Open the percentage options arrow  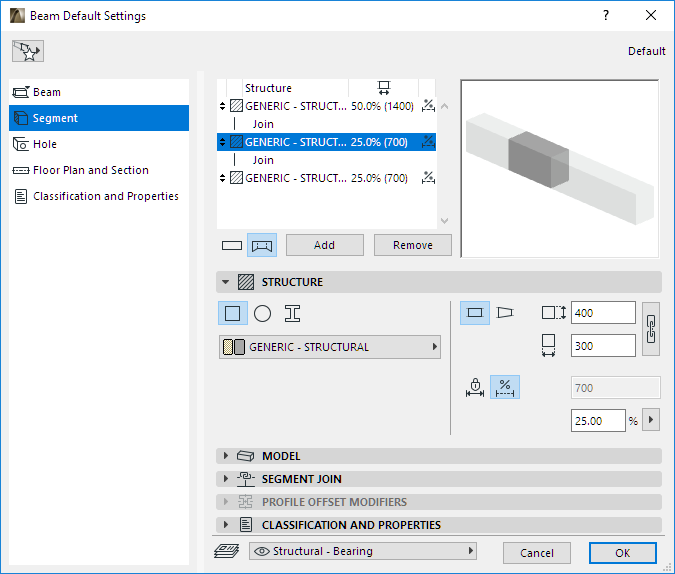point(651,420)
